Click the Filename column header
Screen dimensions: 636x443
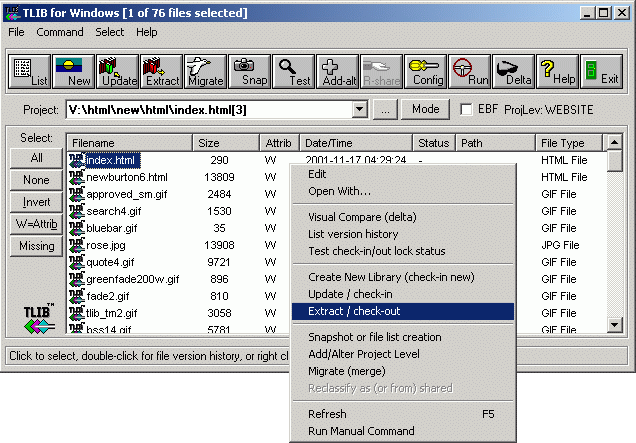click(129, 143)
